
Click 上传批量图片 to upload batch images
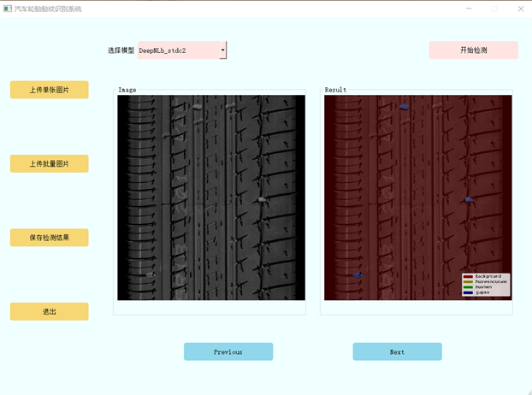(49, 163)
